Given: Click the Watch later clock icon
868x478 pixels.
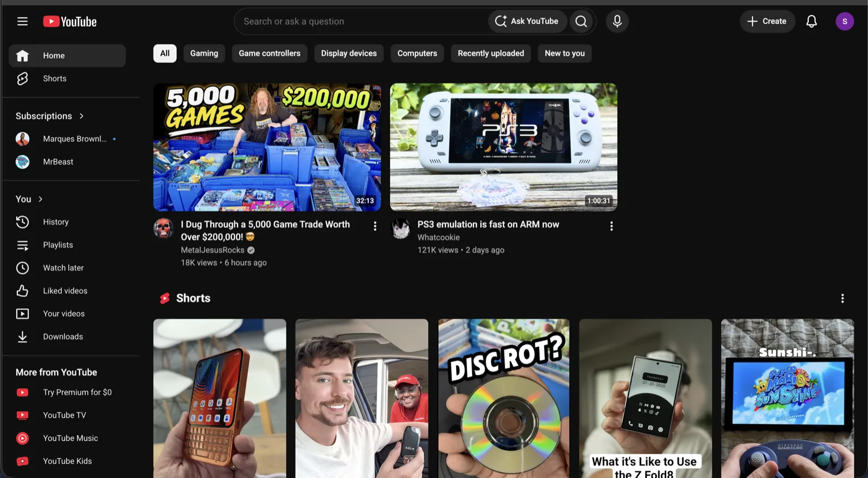Looking at the screenshot, I should click(x=22, y=268).
